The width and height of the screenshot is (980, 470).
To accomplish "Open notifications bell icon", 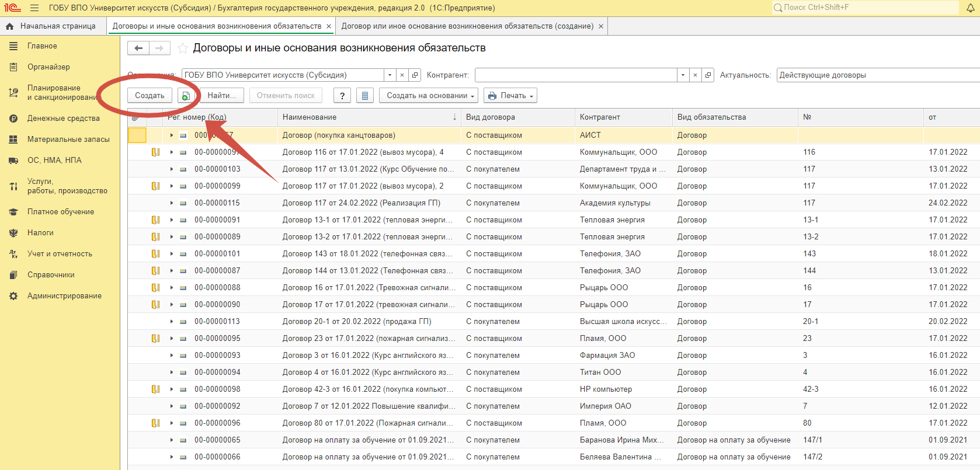I will point(971,8).
